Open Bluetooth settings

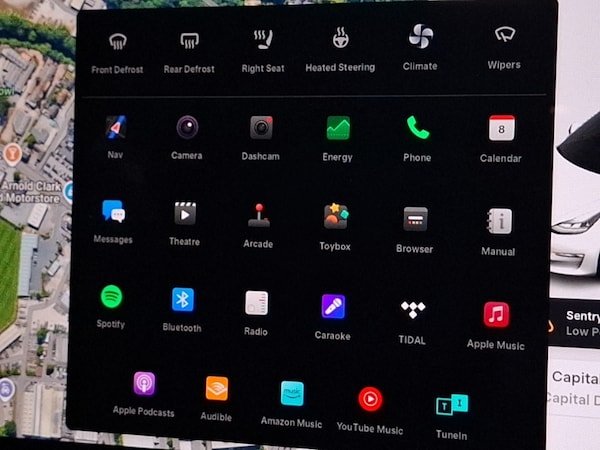click(182, 300)
